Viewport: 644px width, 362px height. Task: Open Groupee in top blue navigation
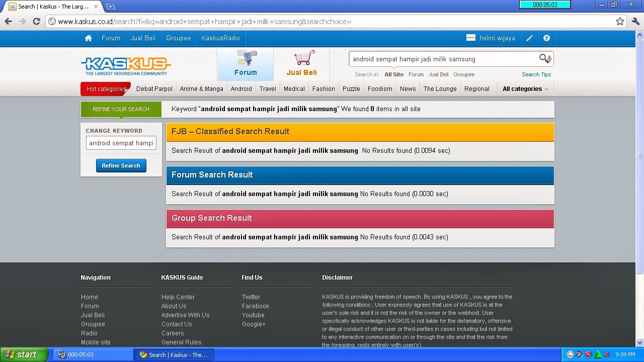(178, 38)
